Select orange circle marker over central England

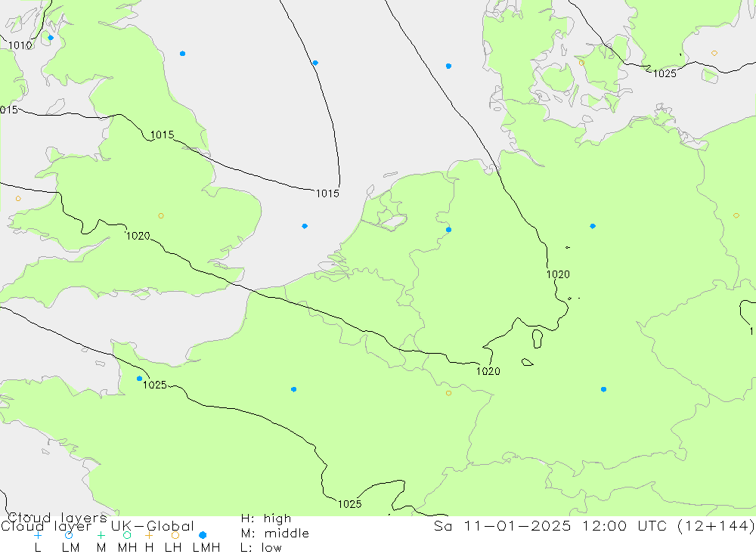tap(161, 216)
